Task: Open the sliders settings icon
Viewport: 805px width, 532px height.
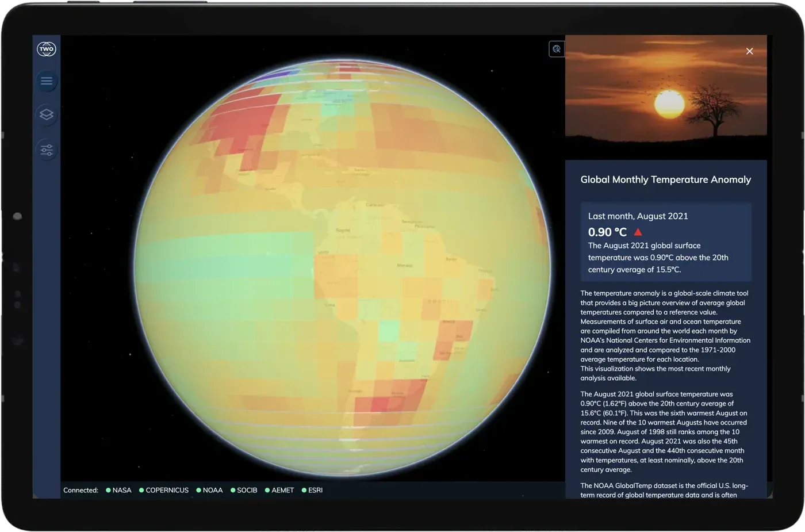Action: pyautogui.click(x=47, y=150)
